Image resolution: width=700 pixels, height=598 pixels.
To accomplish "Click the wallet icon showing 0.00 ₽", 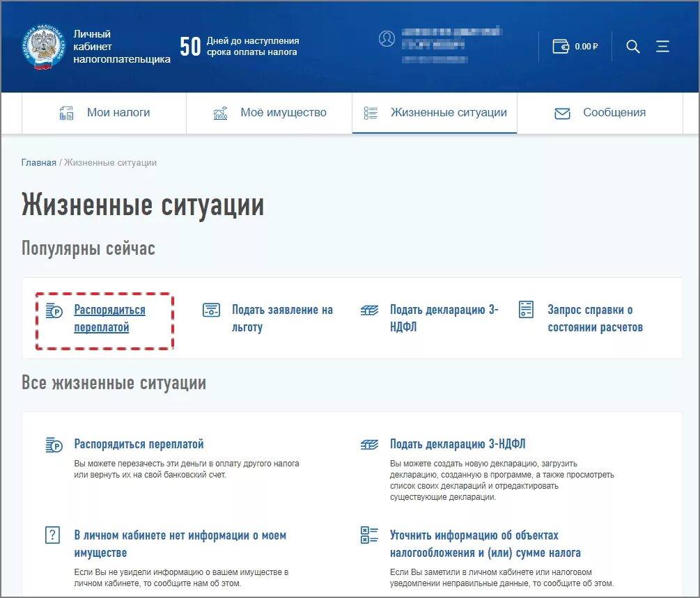I will click(x=561, y=46).
